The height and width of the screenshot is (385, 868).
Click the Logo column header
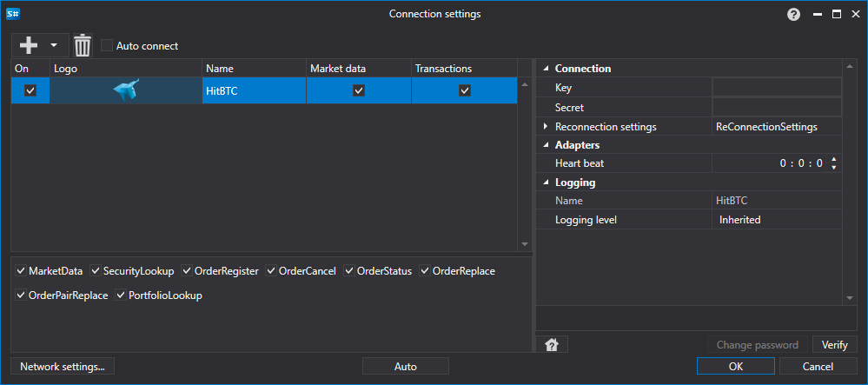126,69
